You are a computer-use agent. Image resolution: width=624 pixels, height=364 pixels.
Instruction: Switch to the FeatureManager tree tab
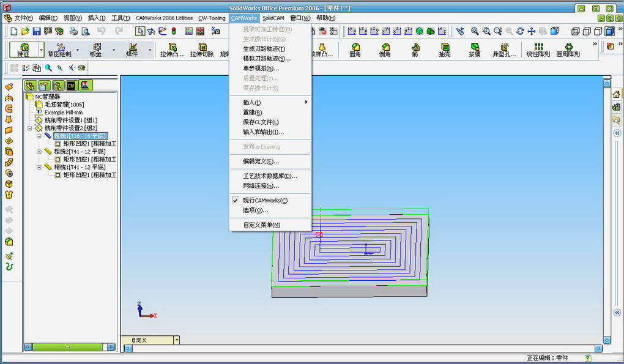tap(31, 85)
